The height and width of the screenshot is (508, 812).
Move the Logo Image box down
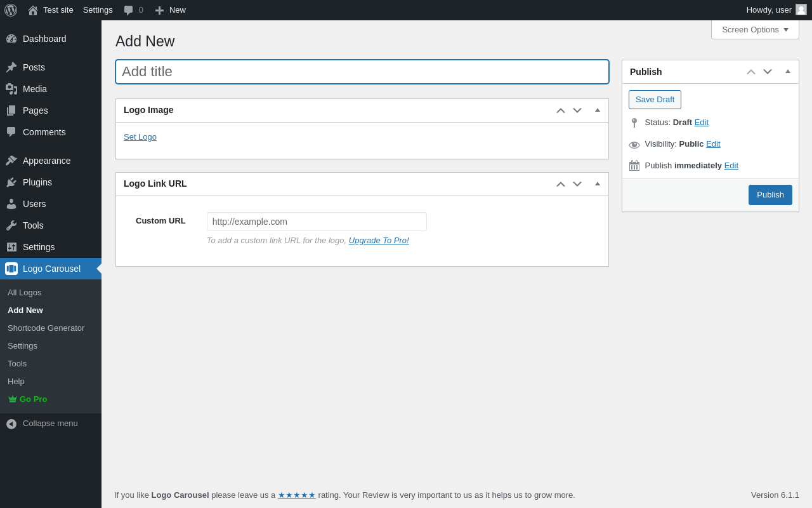(577, 110)
